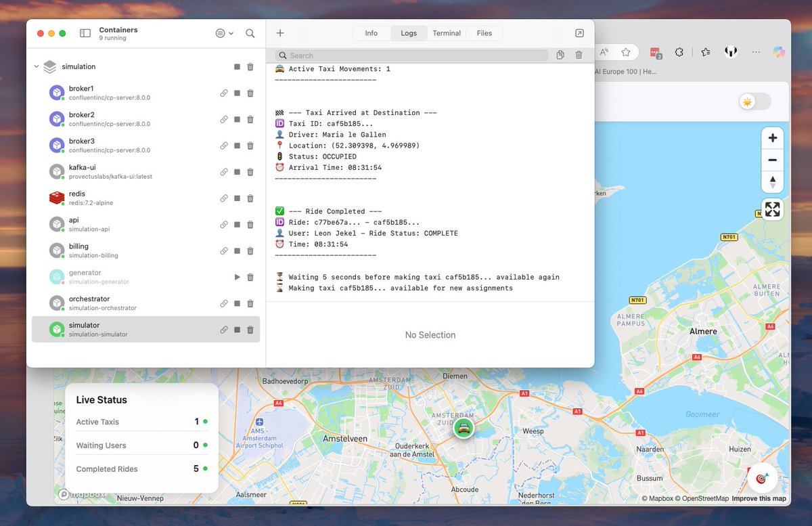Screen dimensions: 812x526
Task: Open the link icon for redis
Action: (224, 198)
